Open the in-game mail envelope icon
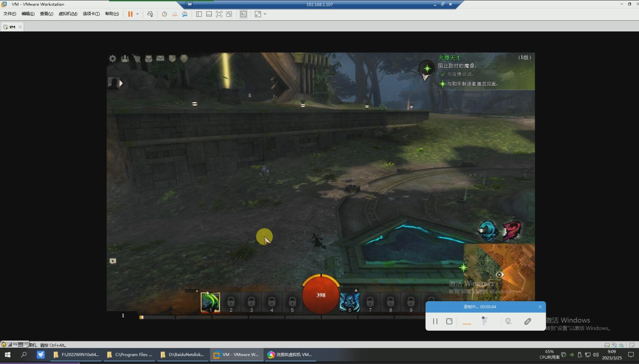The image size is (639, 364). click(x=160, y=58)
